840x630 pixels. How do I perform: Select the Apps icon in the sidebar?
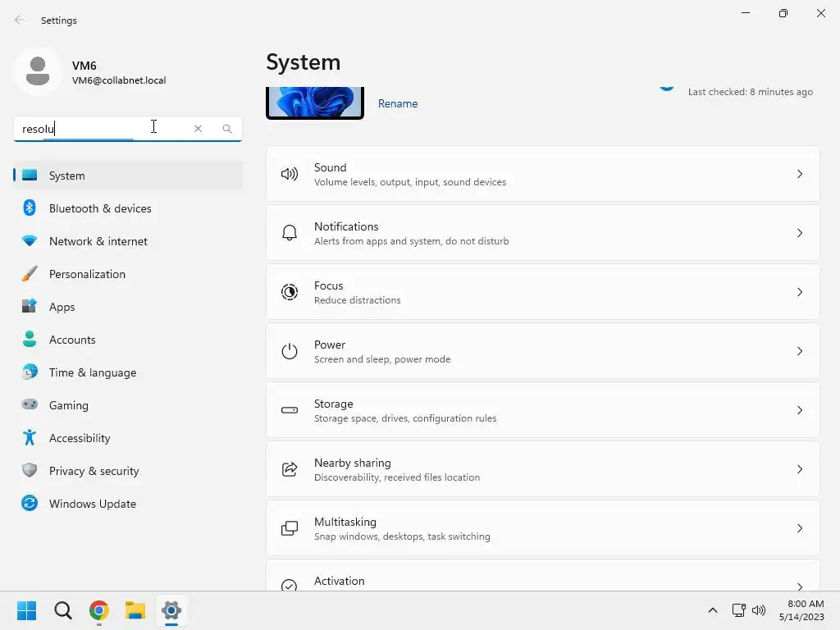(x=30, y=307)
